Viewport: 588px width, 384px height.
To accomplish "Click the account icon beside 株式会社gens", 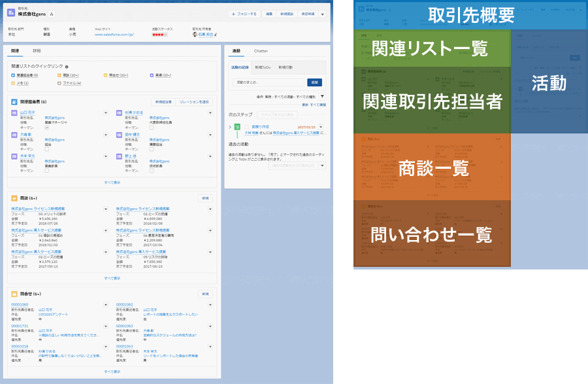I will point(11,13).
